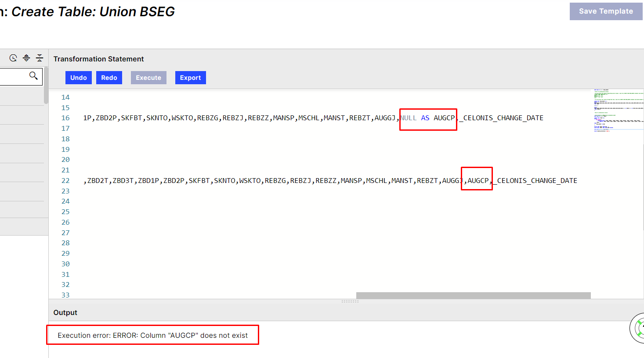Export the transformation statement

pos(190,78)
